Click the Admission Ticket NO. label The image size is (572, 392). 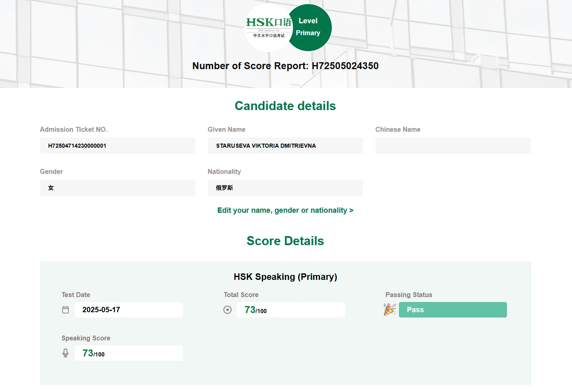pyautogui.click(x=74, y=129)
